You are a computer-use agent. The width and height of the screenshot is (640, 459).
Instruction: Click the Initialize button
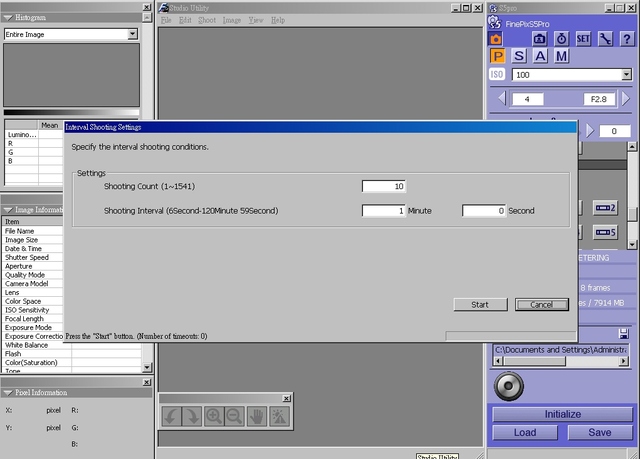(x=562, y=414)
